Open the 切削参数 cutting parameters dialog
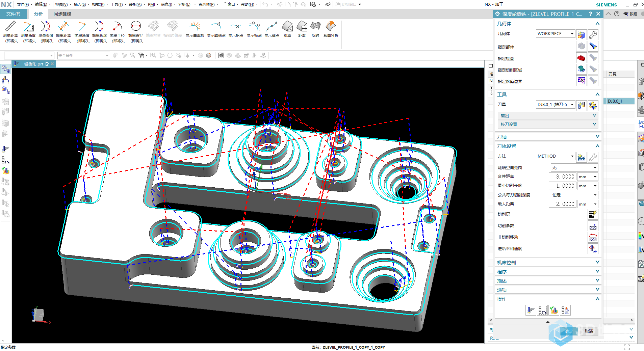644x351 pixels. click(593, 226)
